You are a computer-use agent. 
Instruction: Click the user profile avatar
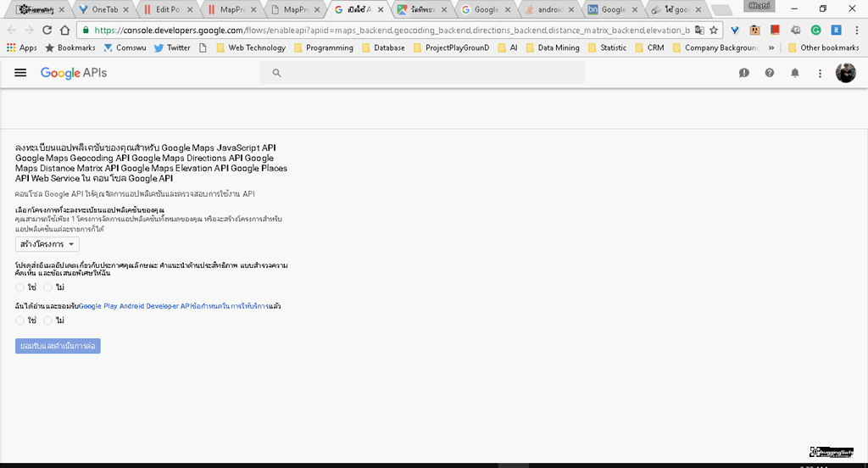[x=845, y=73]
